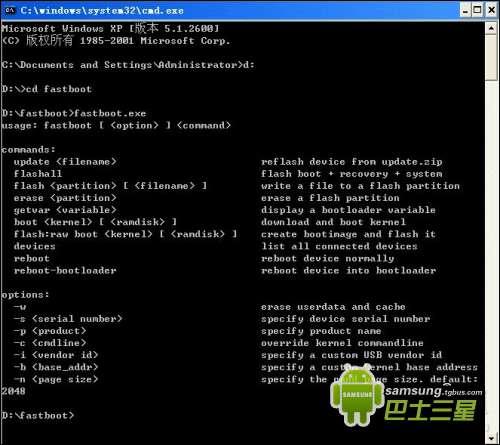Click the 'update <filename>' command text
Viewport: 500px width, 445px height.
pyautogui.click(x=65, y=162)
